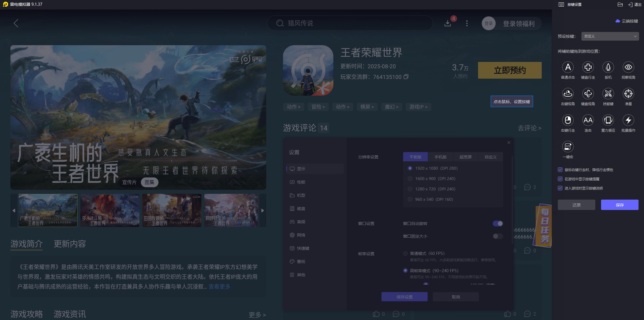Select the 扳机 trigger key icon
This screenshot has width=644, height=320.
pyautogui.click(x=608, y=67)
